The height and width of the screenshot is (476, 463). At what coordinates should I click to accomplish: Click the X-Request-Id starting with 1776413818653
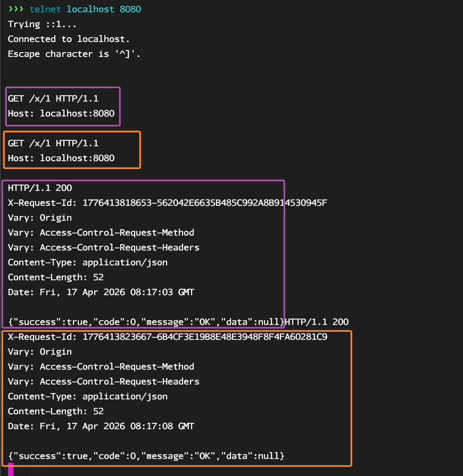pyautogui.click(x=167, y=203)
